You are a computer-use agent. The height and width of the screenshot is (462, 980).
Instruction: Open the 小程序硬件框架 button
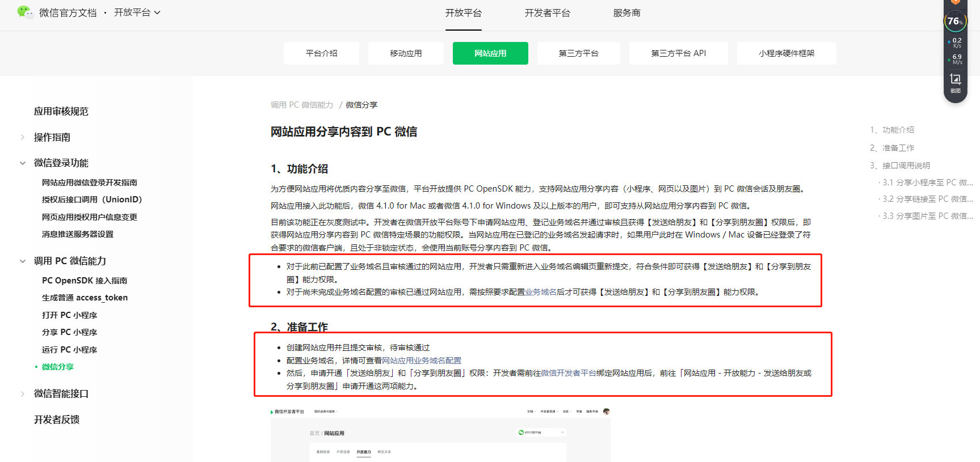(786, 53)
